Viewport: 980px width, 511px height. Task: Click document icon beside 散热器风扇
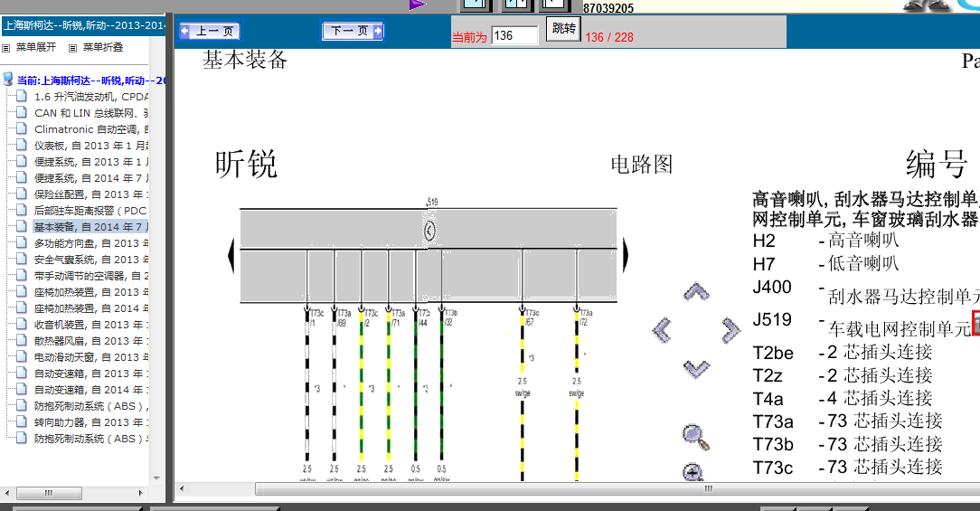point(22,340)
